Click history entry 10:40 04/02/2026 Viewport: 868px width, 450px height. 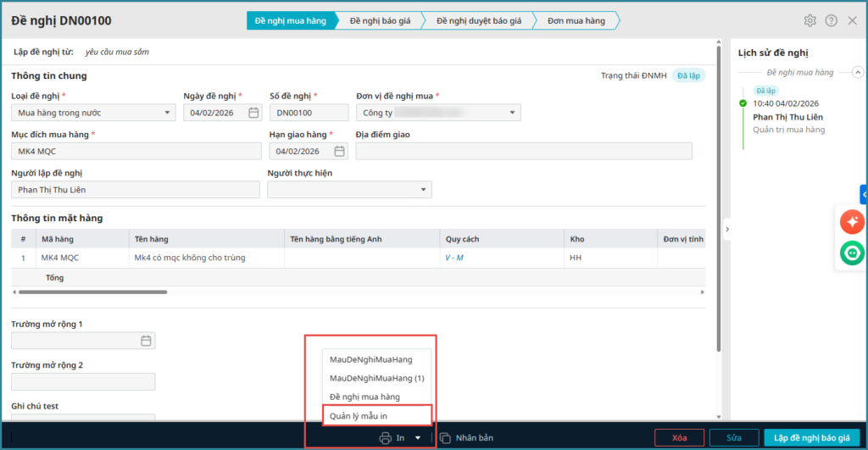786,103
